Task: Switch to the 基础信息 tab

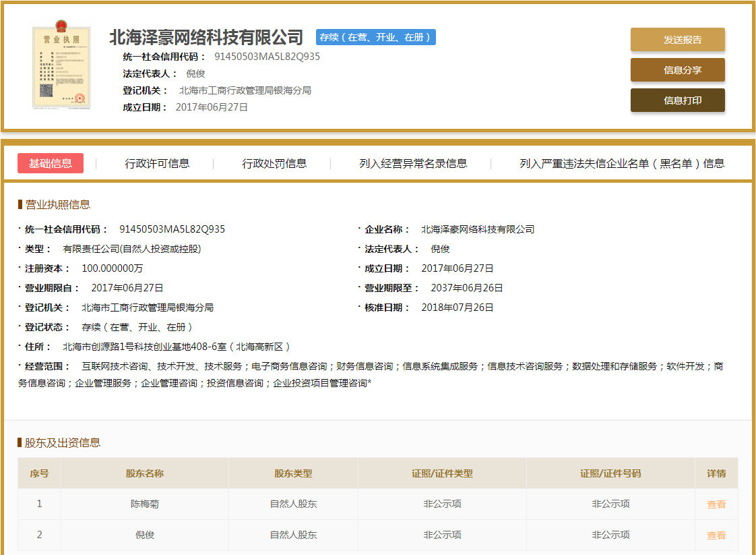Action: click(50, 163)
